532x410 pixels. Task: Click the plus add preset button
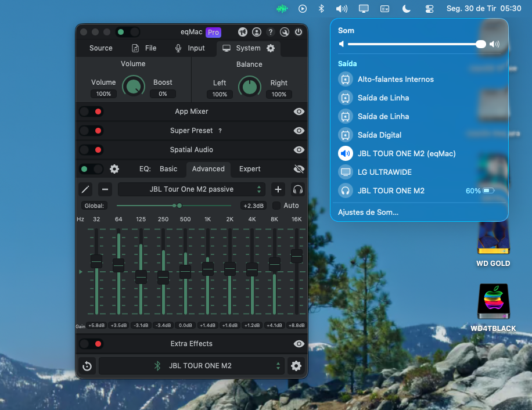point(278,189)
